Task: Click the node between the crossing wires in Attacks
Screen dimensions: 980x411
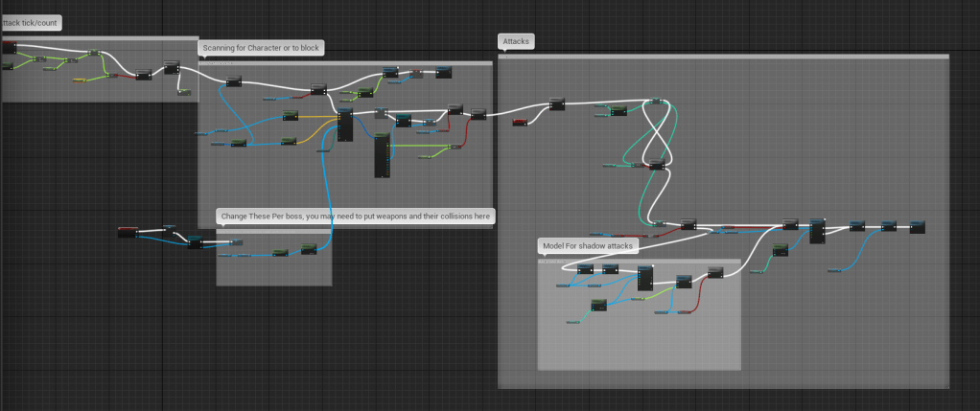Action: click(657, 166)
